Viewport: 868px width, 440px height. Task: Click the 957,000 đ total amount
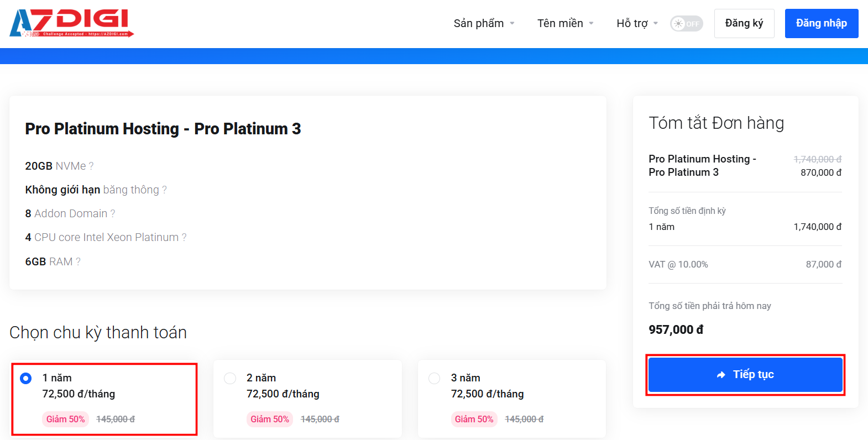pyautogui.click(x=676, y=330)
